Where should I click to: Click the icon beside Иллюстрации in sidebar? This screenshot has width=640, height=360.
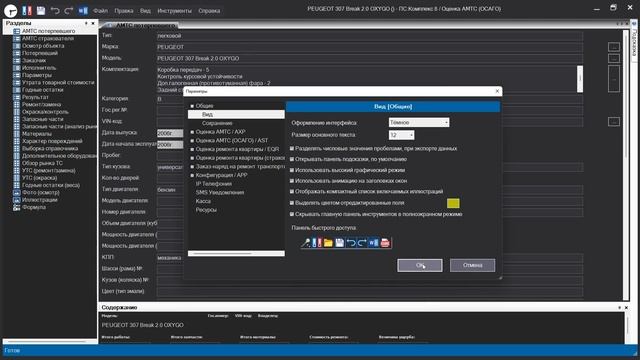(17, 200)
